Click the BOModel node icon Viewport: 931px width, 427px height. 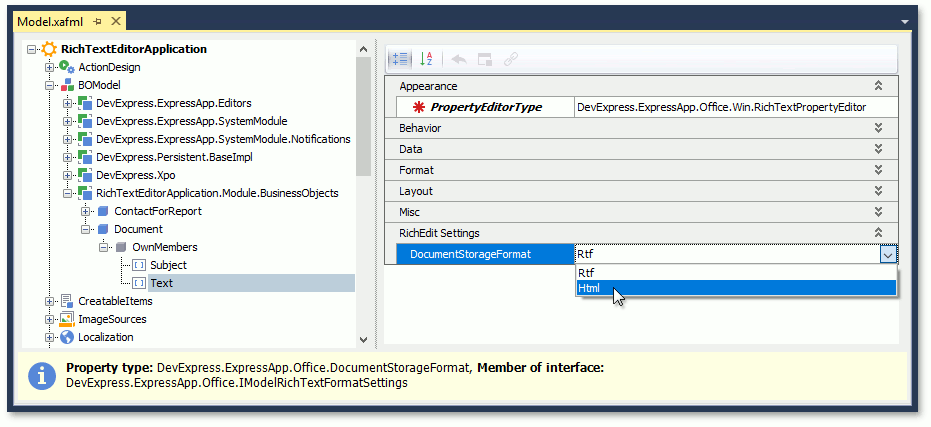pyautogui.click(x=67, y=86)
